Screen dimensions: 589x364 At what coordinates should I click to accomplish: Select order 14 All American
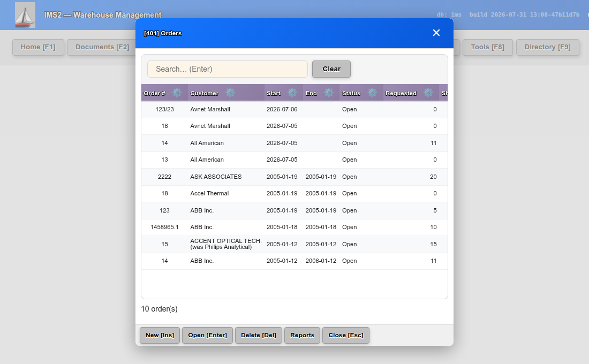pyautogui.click(x=294, y=143)
